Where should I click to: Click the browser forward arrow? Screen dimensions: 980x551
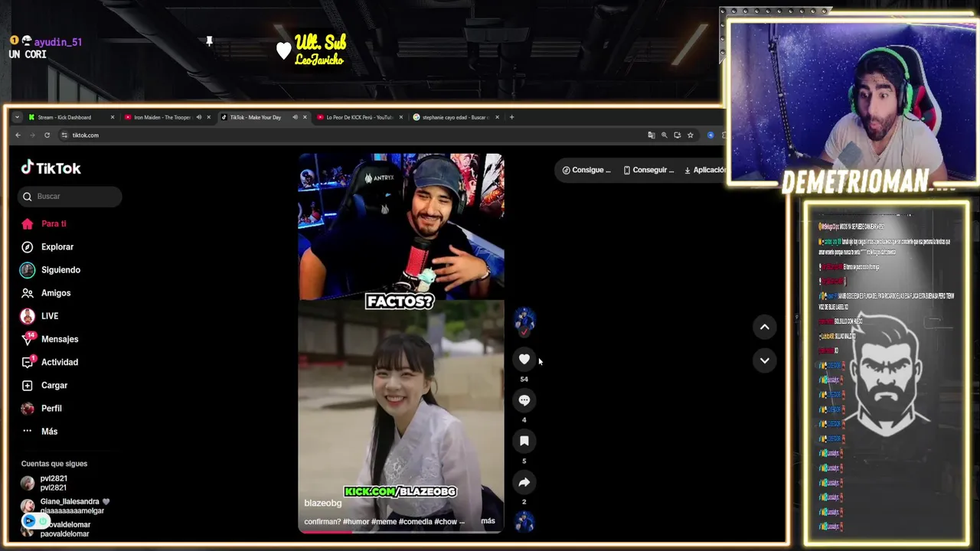tap(32, 135)
